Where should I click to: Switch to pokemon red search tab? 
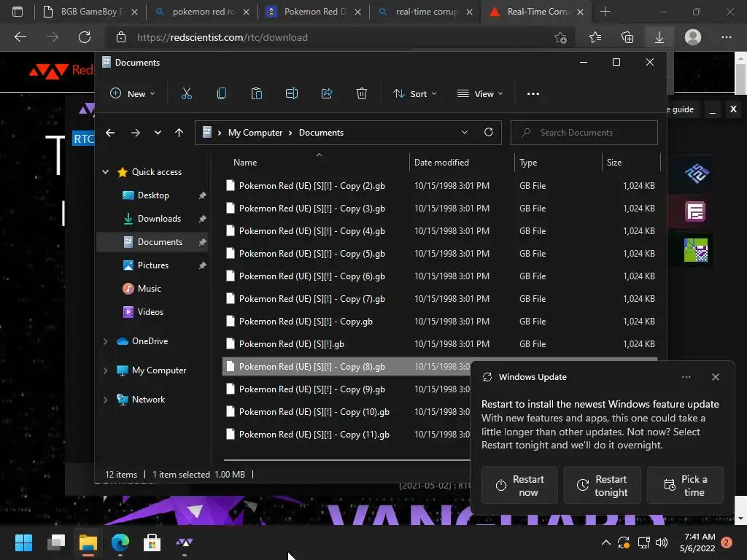[203, 12]
